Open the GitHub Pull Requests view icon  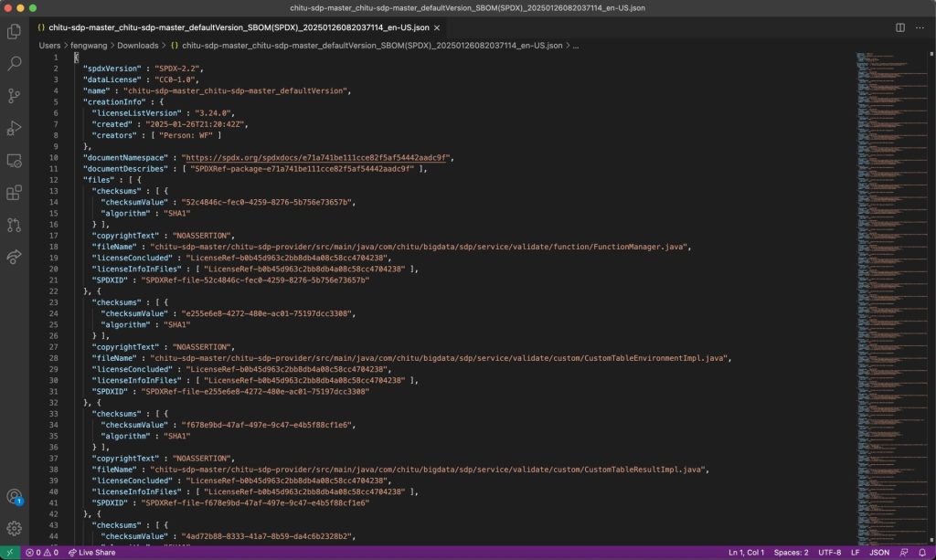pos(13,227)
